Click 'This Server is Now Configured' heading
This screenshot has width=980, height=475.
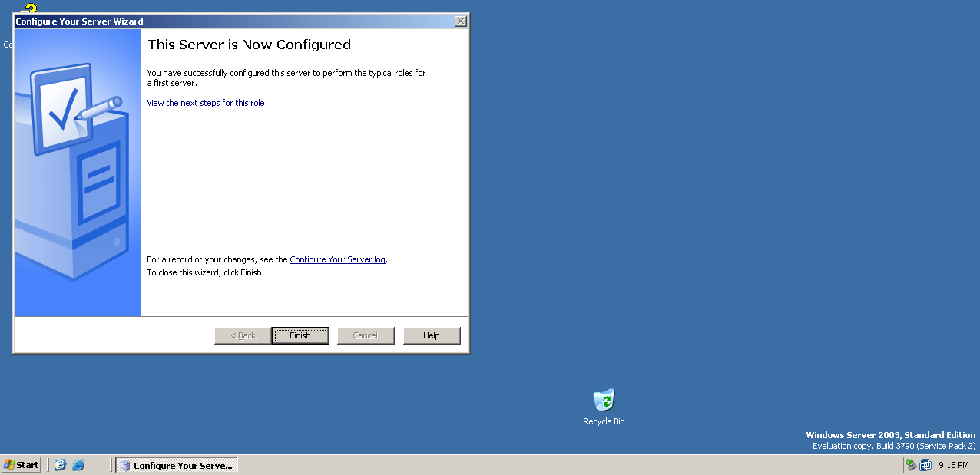[x=250, y=45]
